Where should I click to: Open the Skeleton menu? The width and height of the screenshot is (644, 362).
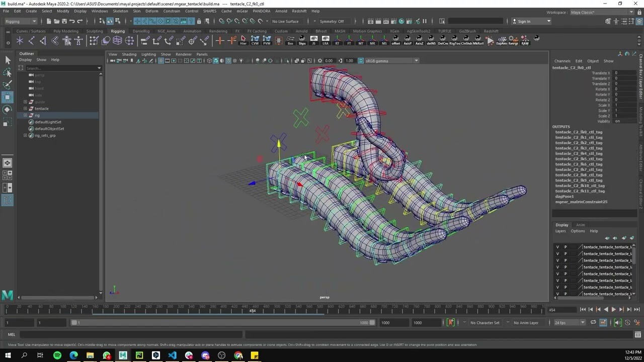coord(120,11)
